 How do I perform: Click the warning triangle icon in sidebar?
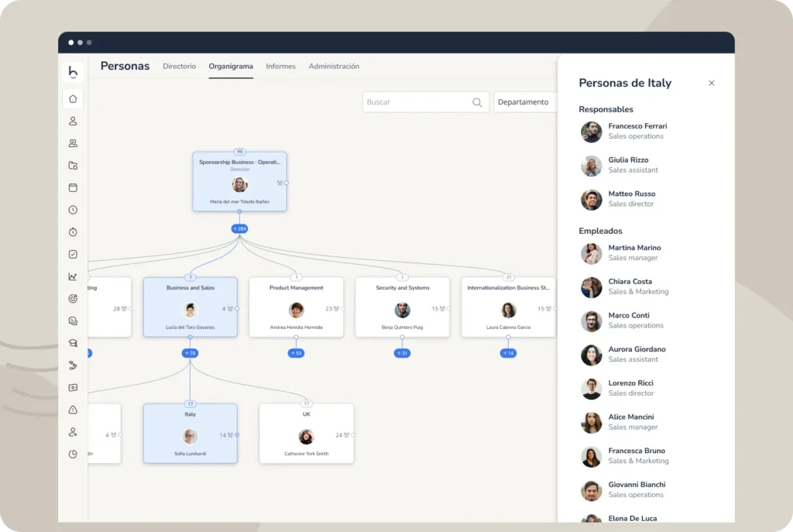coord(73,410)
